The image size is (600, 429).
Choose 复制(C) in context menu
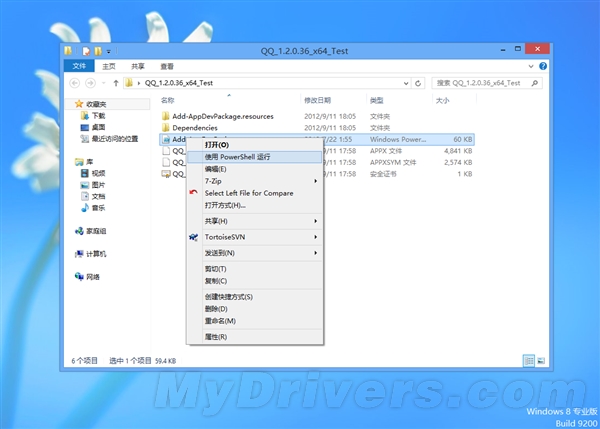[255, 281]
